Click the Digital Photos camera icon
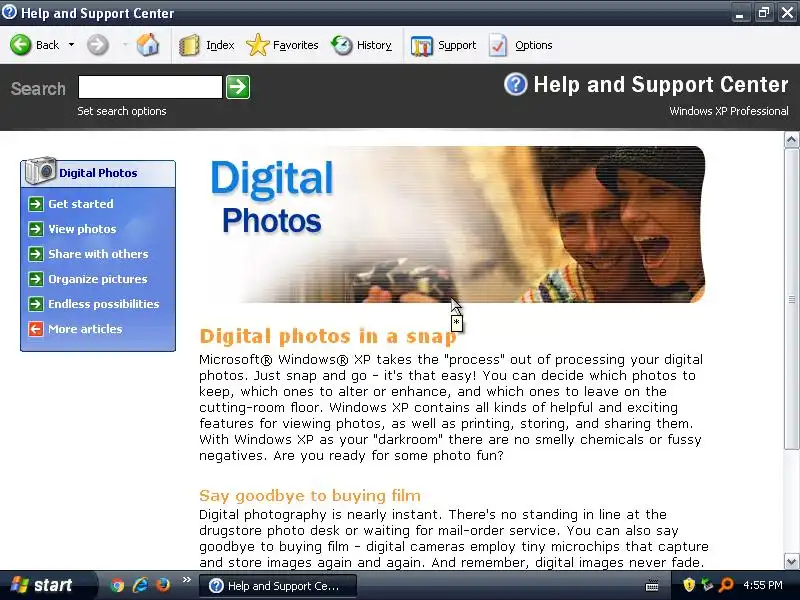The image size is (800, 600). tap(40, 170)
